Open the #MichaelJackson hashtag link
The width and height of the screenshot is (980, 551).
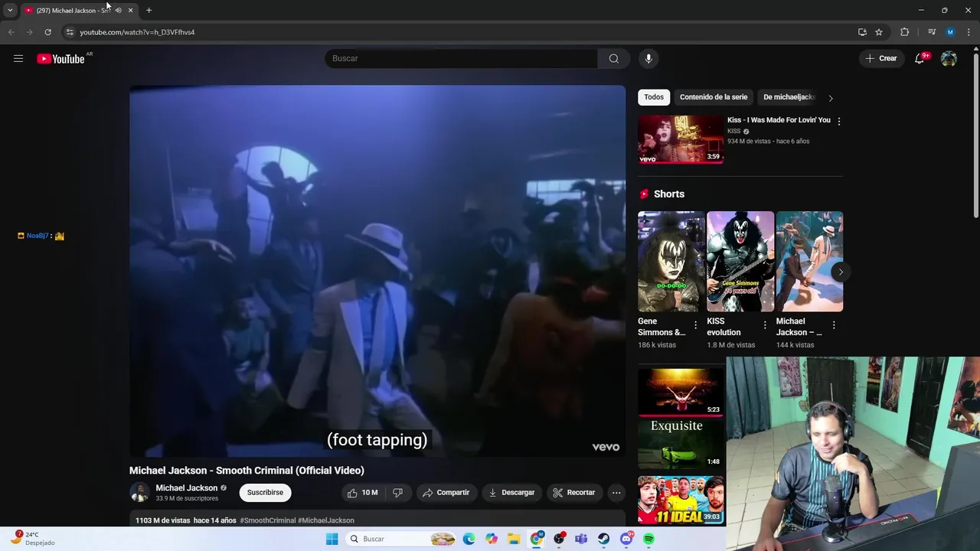pos(326,520)
